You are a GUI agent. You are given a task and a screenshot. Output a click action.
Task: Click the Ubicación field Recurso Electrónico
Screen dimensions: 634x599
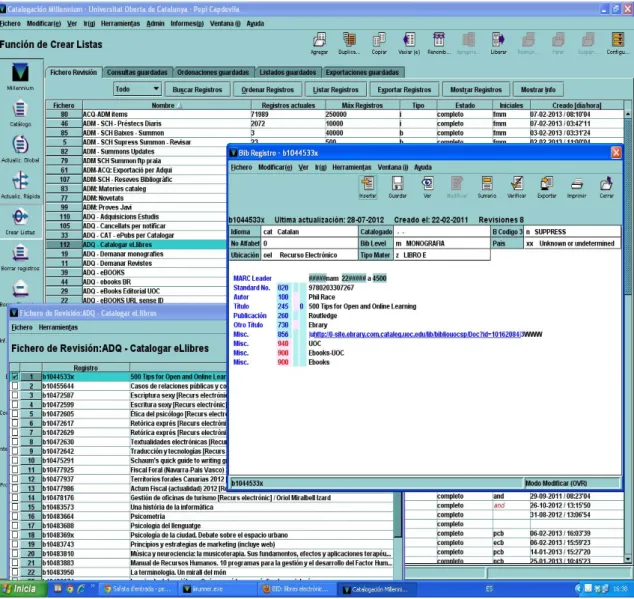pos(309,255)
